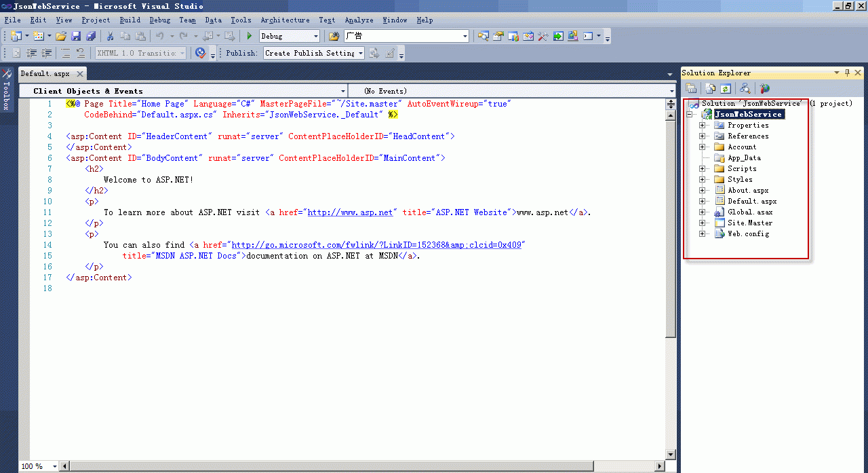Open the Extension Manager toolbar icon
The height and width of the screenshot is (473, 868).
click(572, 36)
